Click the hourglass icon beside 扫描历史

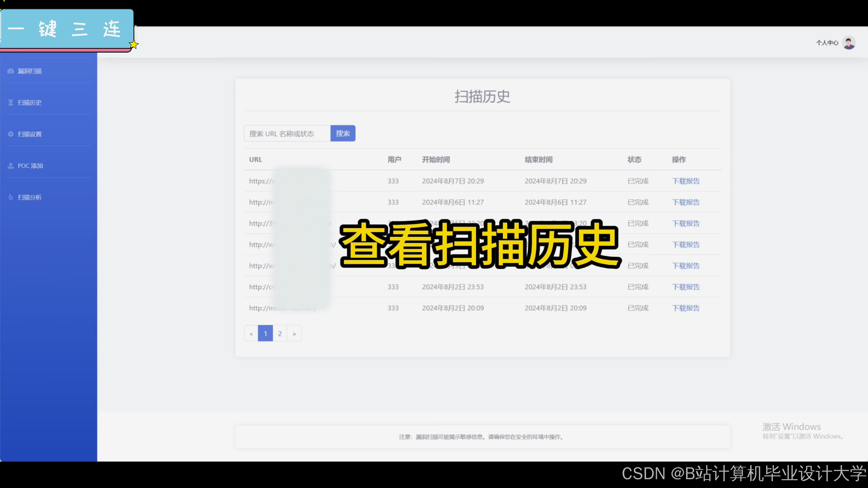(10, 103)
